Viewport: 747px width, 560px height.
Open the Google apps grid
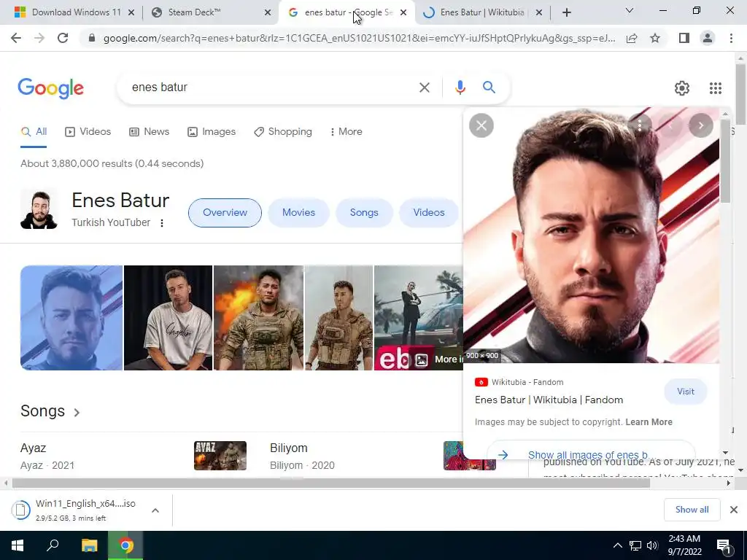click(715, 88)
